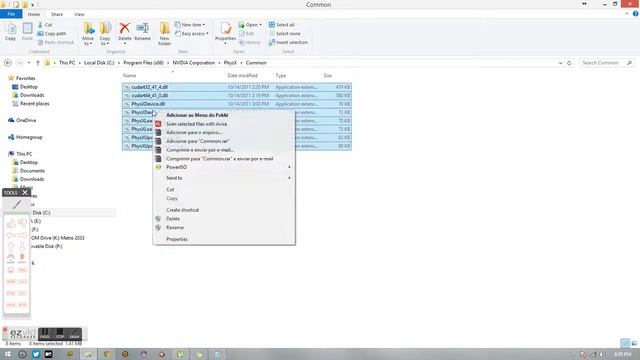Choose Properties in the context menu
This screenshot has height=360, width=640.
point(177,239)
